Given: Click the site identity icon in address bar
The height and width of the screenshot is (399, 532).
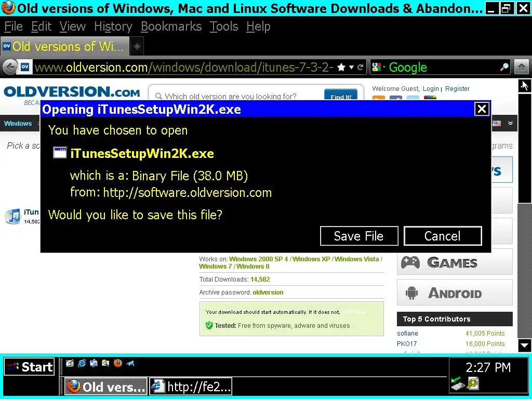Looking at the screenshot, I should (25, 67).
